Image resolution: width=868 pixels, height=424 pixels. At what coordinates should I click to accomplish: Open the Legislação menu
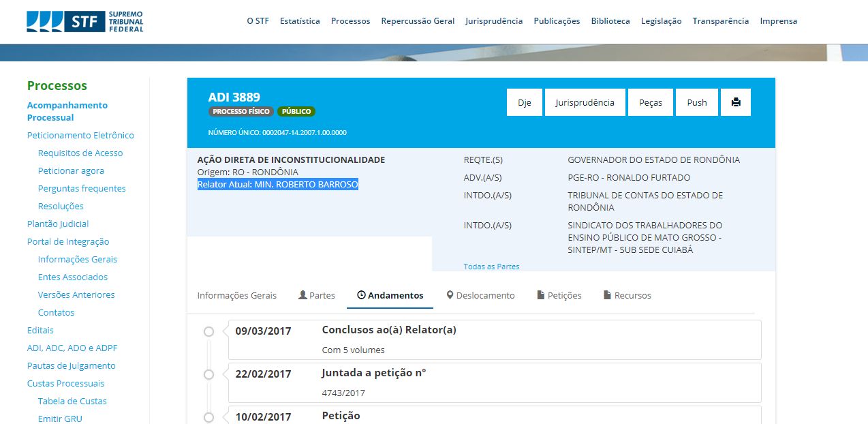pos(661,21)
